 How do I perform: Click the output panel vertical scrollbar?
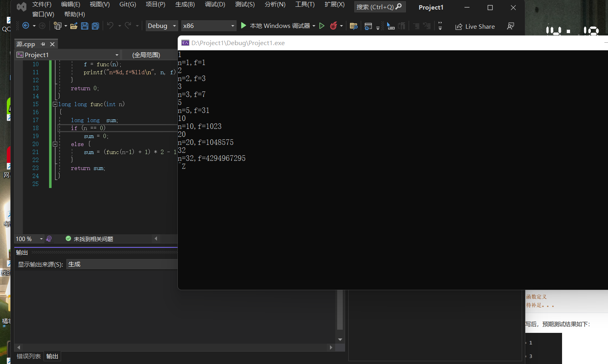pos(340,310)
